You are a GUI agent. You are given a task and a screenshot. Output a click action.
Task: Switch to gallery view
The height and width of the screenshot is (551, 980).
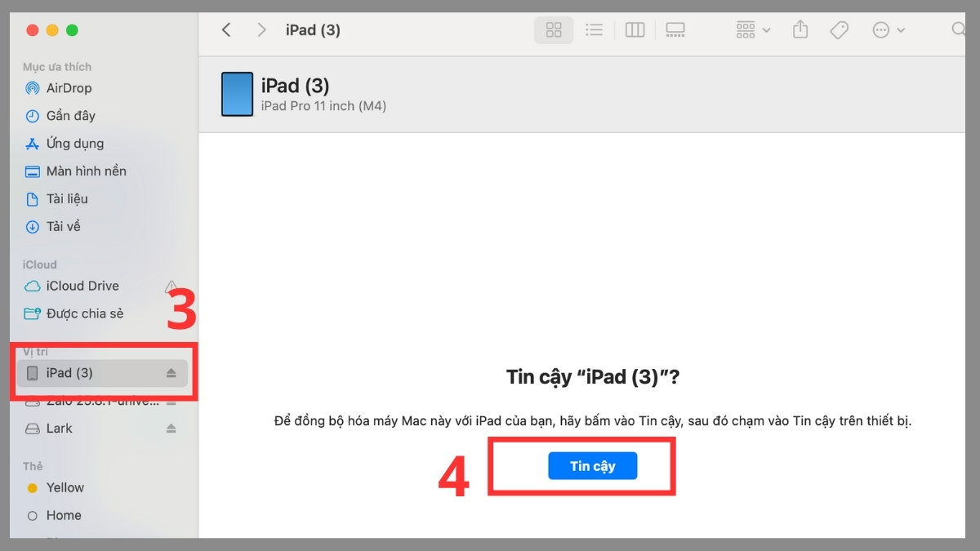pos(675,30)
